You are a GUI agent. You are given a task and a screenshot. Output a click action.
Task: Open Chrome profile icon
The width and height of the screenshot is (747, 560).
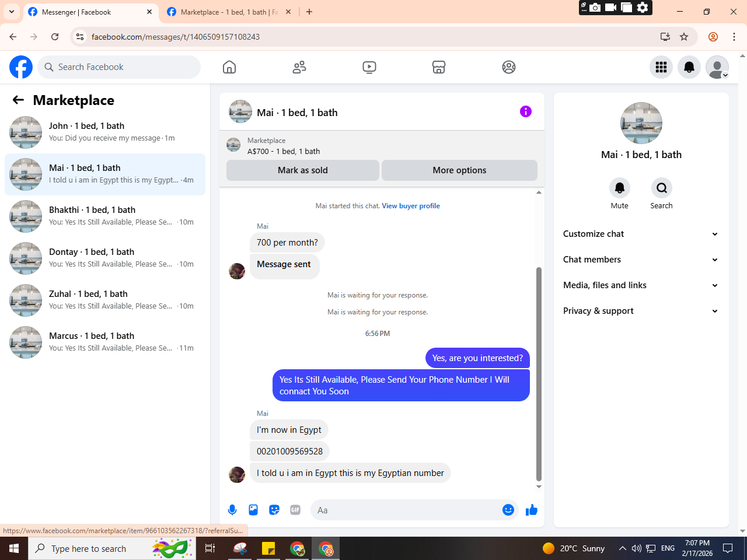click(x=713, y=37)
